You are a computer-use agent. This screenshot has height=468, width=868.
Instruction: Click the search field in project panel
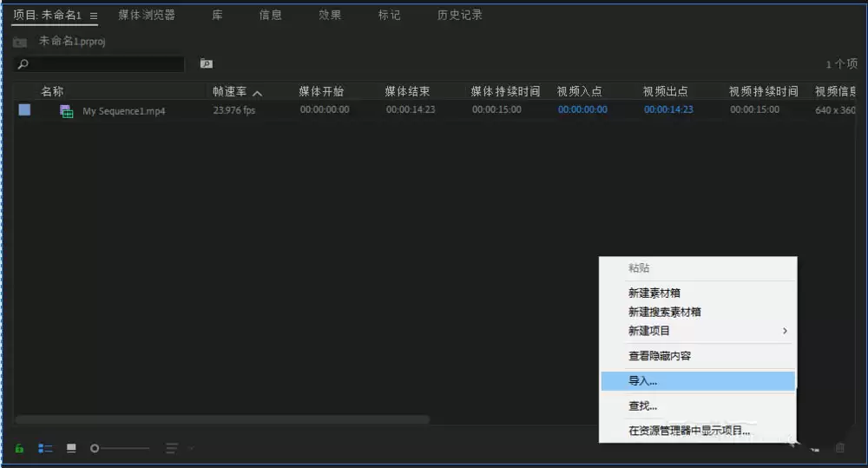tap(99, 64)
